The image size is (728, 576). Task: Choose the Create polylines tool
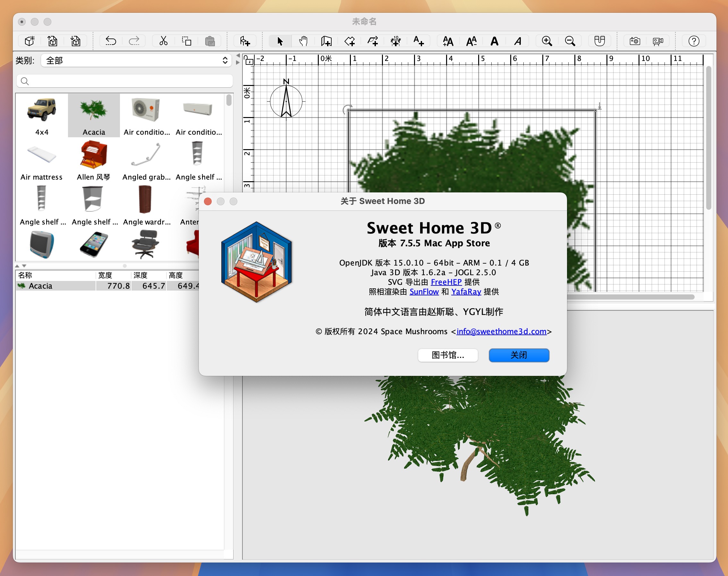point(373,41)
